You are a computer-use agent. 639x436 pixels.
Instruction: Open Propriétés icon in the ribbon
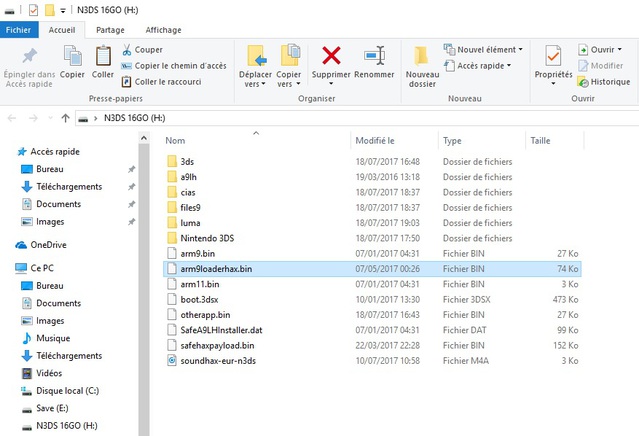click(553, 56)
